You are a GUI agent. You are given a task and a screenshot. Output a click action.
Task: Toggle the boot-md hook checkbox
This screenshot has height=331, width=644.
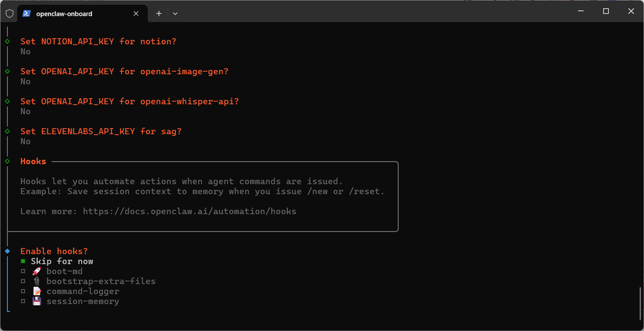coord(23,271)
